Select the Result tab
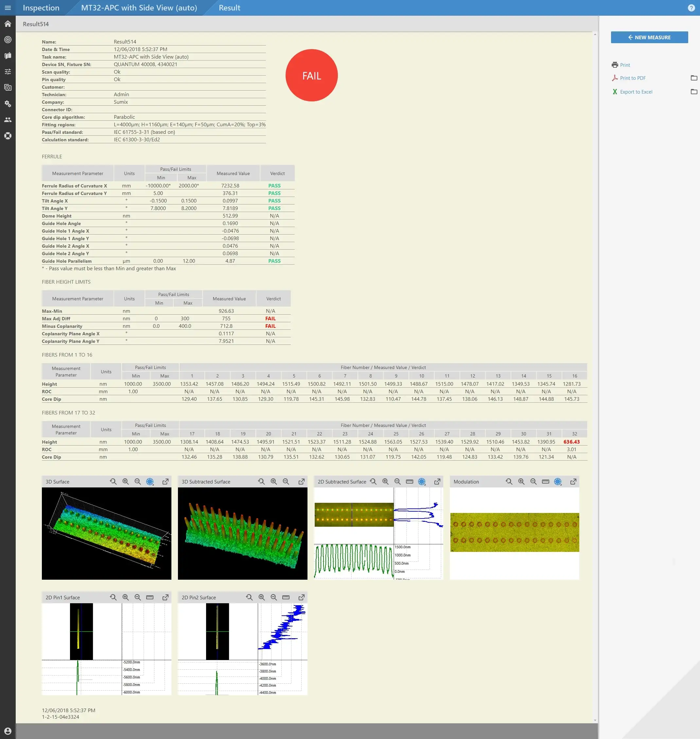The height and width of the screenshot is (739, 700). click(229, 8)
